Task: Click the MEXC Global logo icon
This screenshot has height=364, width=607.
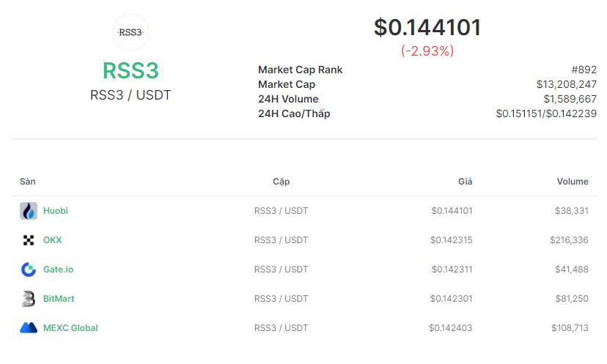Action: pyautogui.click(x=29, y=328)
